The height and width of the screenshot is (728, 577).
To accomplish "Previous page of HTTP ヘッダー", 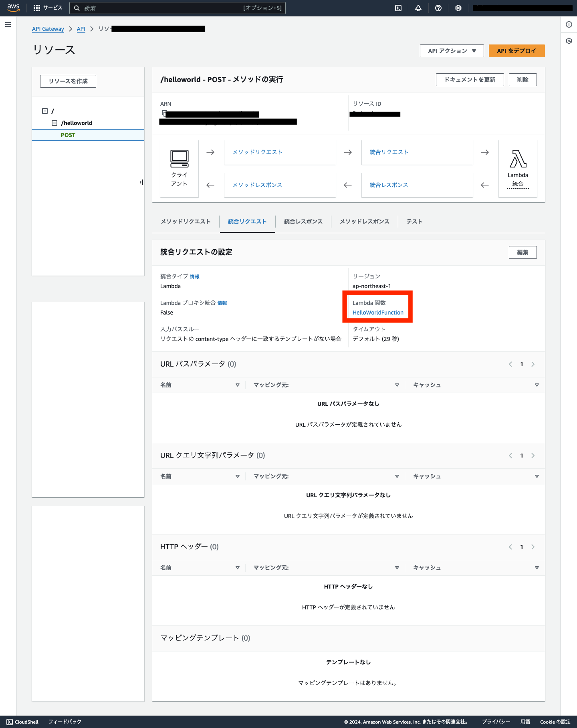I will [510, 547].
